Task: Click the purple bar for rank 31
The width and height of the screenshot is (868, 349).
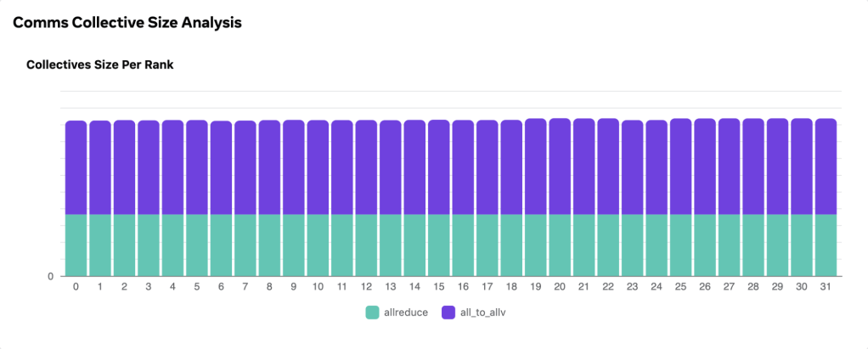Action: point(826,166)
